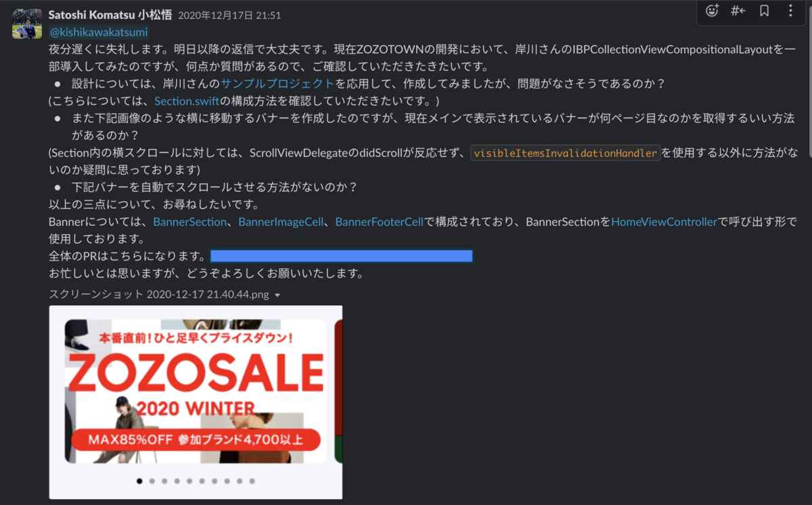The image size is (812, 505).
Task: Open Satoshi Komatsu's profile avatar
Action: click(x=27, y=24)
